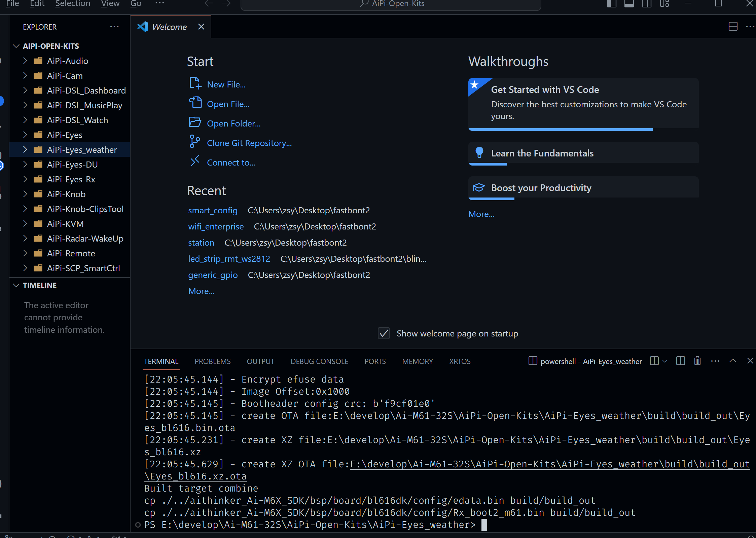Screen dimensions: 756x538
Task: Click the lightbulb icon on Learn the Fundamentals
Action: pos(479,153)
